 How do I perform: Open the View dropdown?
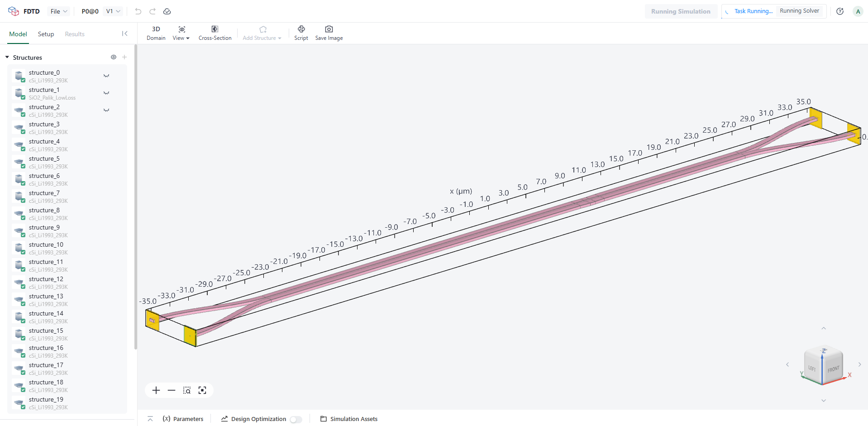pos(181,33)
